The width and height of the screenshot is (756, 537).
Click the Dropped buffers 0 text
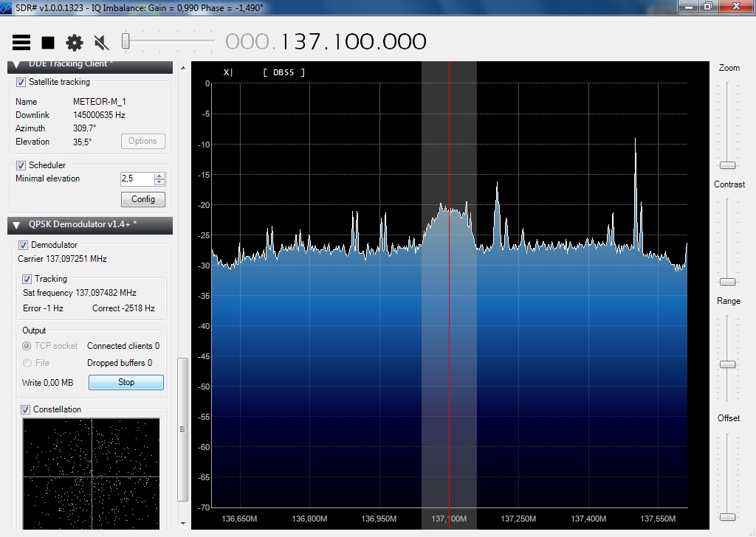coord(120,363)
